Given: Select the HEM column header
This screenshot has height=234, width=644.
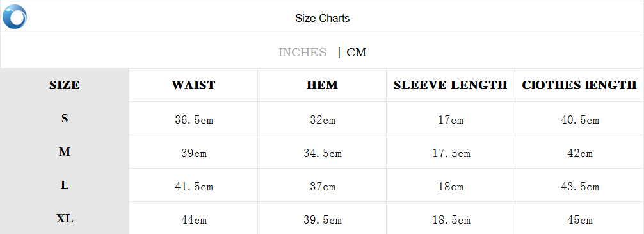Looking at the screenshot, I should pyautogui.click(x=323, y=85).
